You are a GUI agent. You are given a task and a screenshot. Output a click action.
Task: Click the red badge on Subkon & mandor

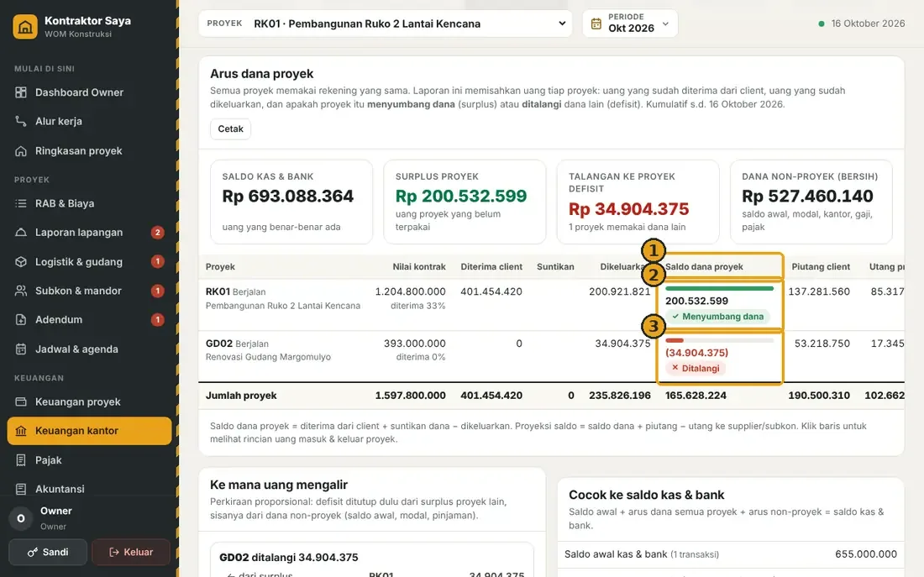point(157,291)
